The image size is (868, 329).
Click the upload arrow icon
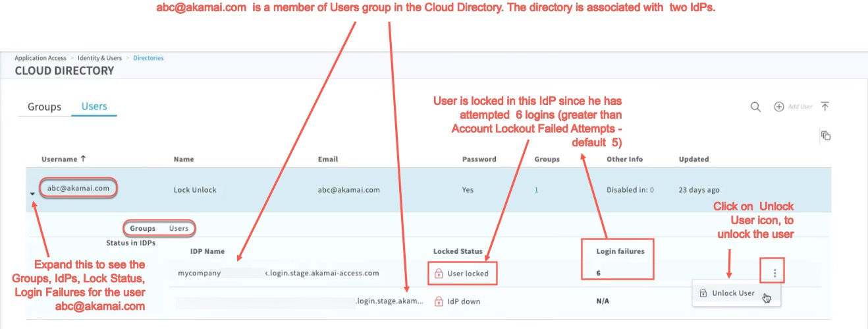click(825, 107)
